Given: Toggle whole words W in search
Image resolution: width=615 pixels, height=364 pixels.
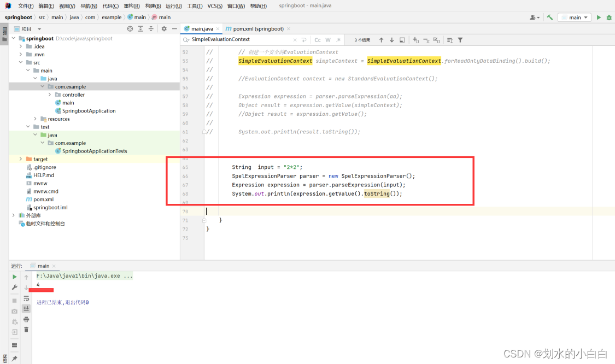Looking at the screenshot, I should pyautogui.click(x=328, y=40).
